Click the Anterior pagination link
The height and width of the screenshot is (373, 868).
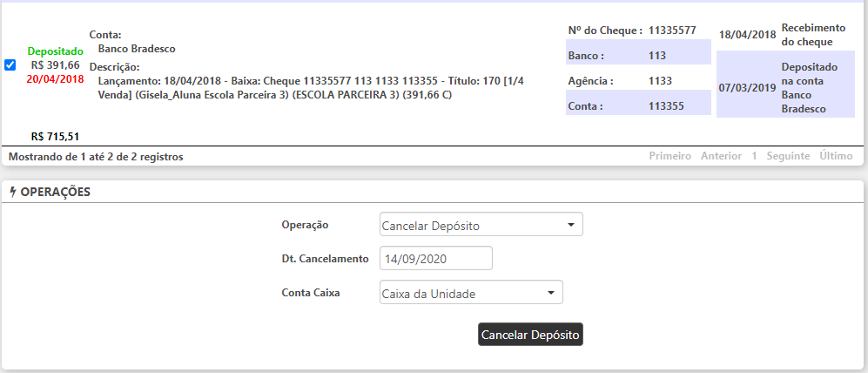click(719, 156)
